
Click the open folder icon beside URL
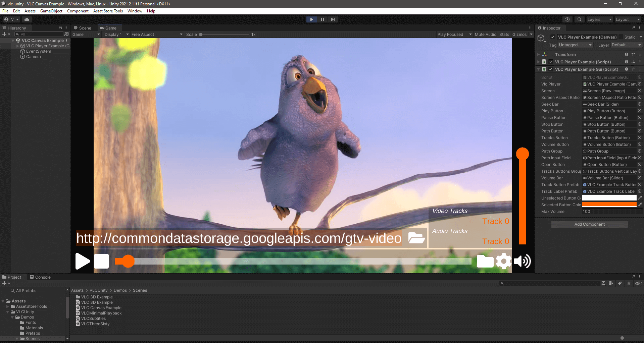pyautogui.click(x=416, y=238)
